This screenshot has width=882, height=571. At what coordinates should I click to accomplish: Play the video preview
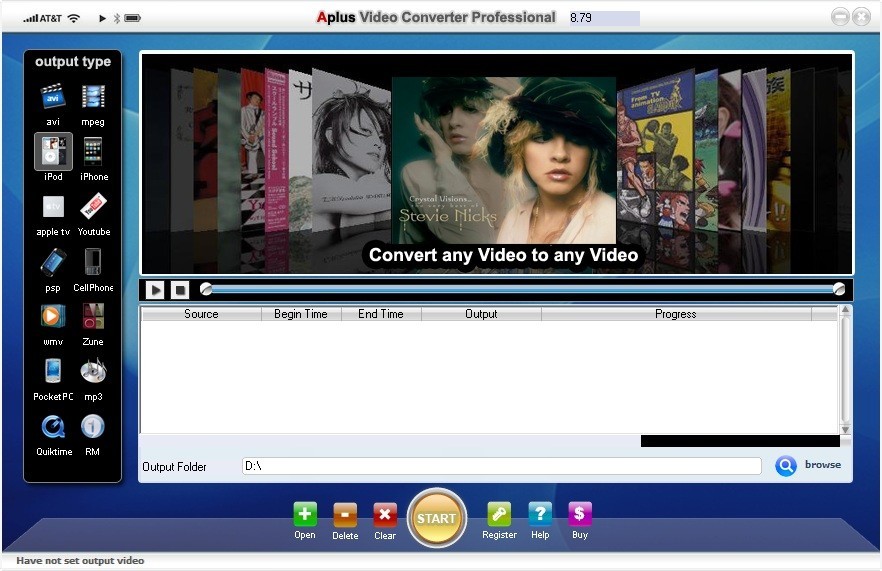click(x=155, y=290)
